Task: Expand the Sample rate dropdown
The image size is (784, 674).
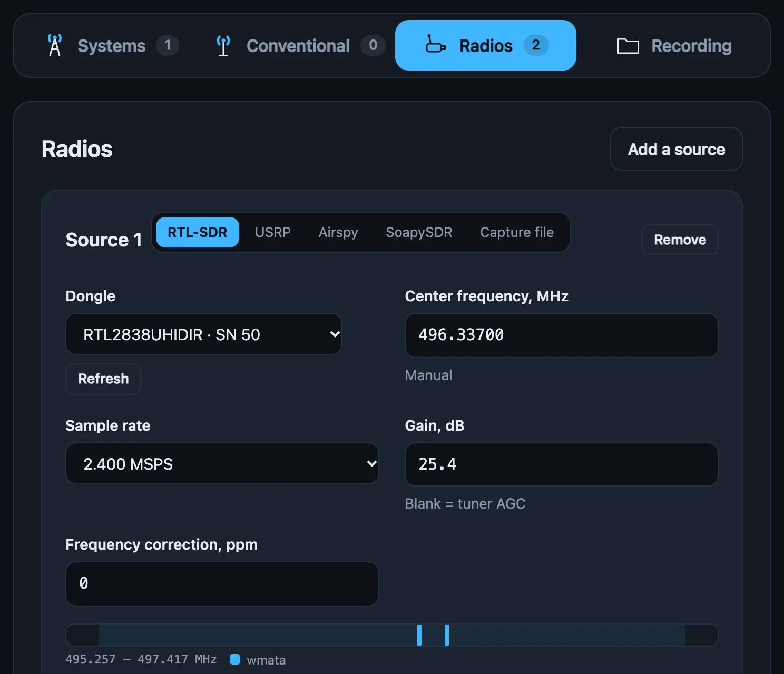Action: click(222, 463)
